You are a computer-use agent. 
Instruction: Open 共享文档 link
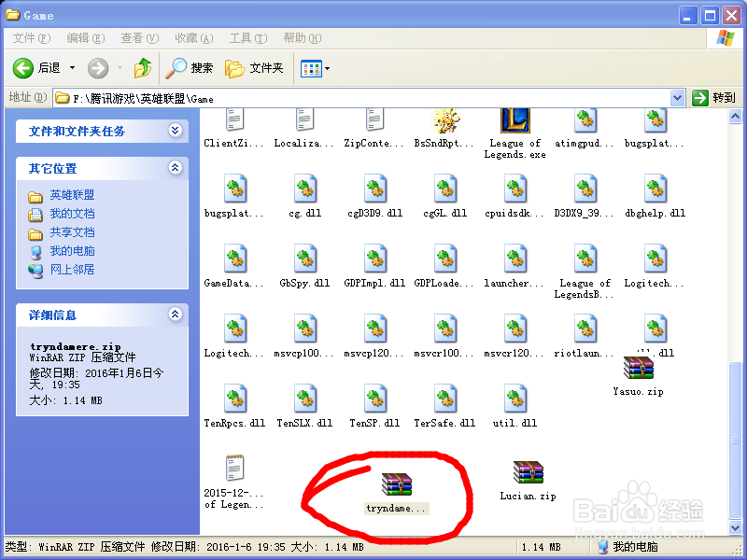[x=72, y=231]
